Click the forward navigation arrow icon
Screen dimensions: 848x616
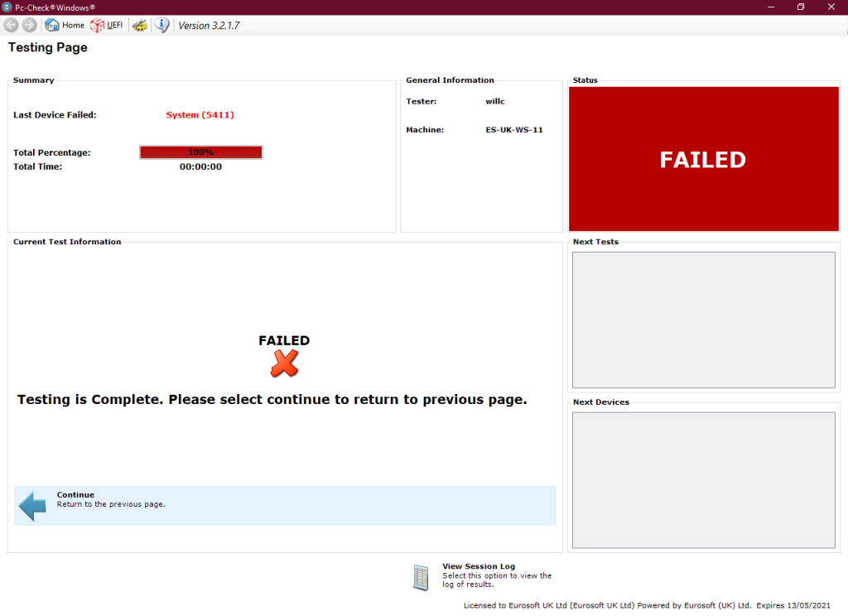(30, 25)
